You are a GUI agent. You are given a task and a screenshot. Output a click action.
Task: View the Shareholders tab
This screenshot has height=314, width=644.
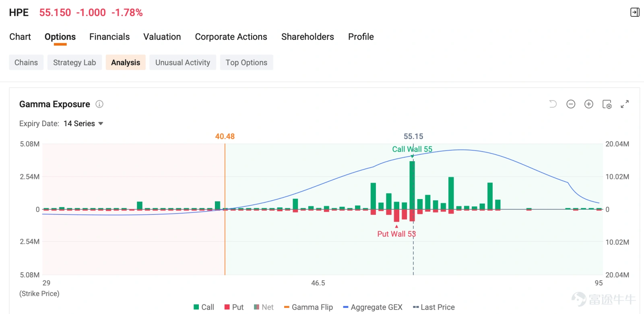(308, 37)
